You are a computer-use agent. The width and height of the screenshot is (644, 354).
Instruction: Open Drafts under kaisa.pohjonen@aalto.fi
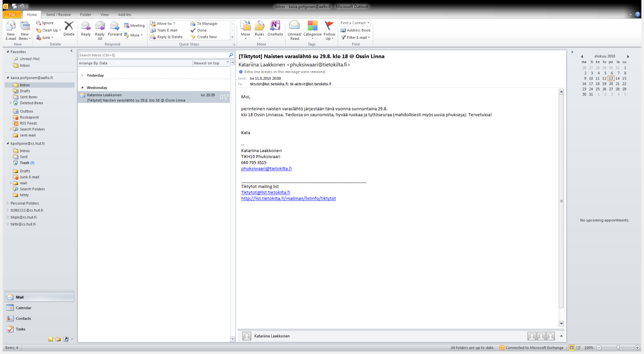(25, 91)
